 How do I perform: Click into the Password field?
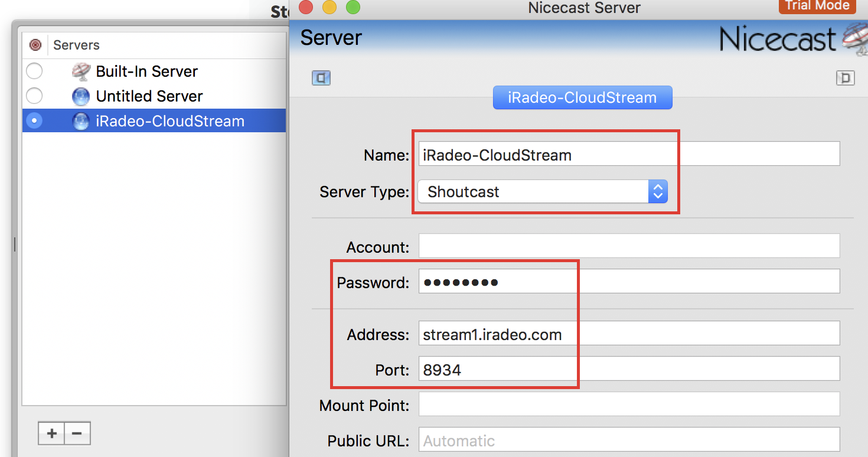pos(629,281)
